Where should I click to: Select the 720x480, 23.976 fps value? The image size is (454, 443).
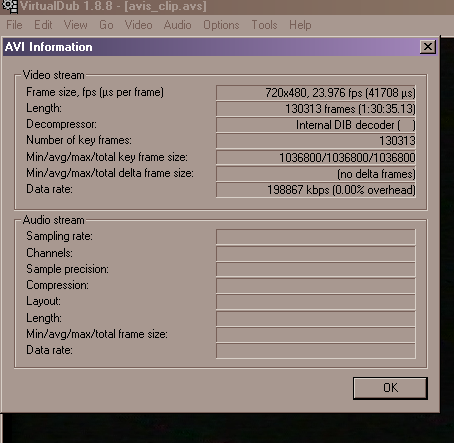coord(316,93)
